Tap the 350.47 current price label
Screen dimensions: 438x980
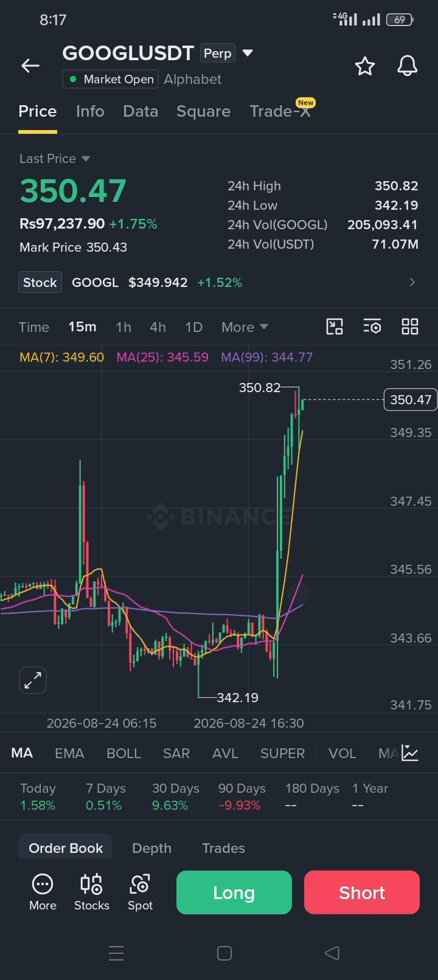pos(411,399)
